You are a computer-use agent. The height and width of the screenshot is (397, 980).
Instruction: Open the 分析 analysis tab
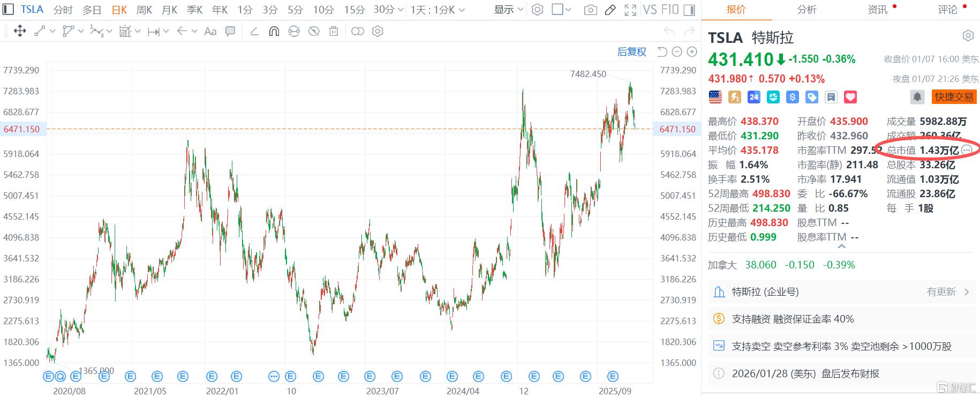(806, 10)
